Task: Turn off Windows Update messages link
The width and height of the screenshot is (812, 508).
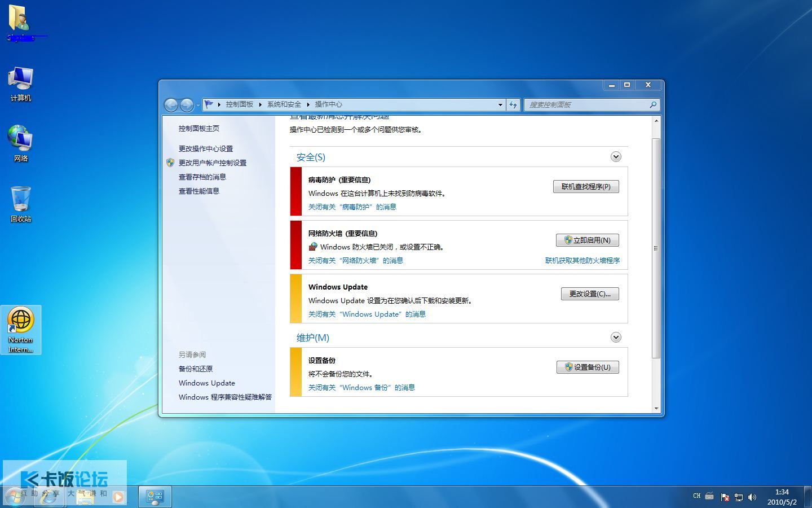Action: click(367, 314)
